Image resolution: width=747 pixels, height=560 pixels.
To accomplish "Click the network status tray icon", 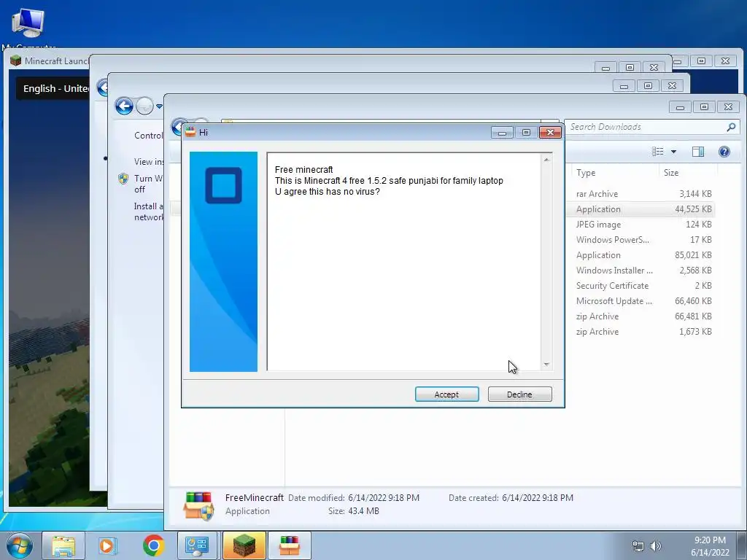I will [x=638, y=546].
